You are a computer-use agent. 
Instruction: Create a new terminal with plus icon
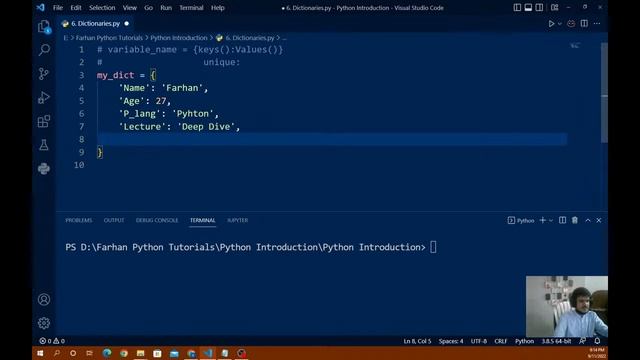(x=542, y=220)
